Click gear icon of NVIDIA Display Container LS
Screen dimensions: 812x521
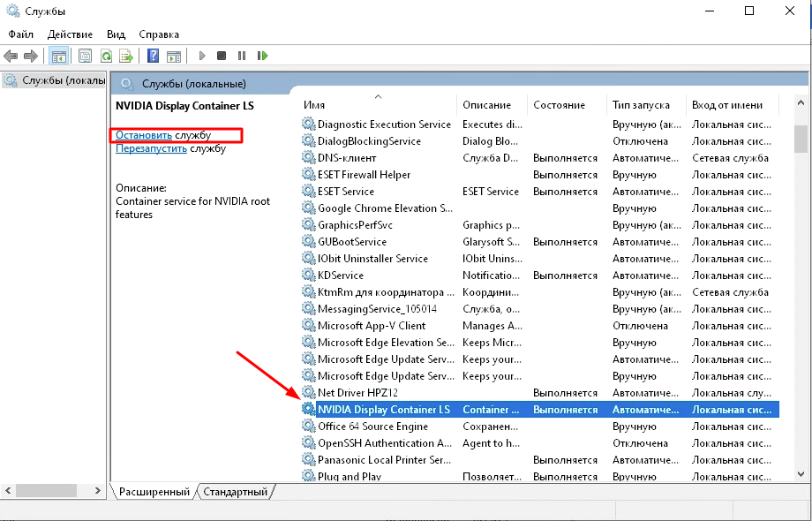[309, 409]
